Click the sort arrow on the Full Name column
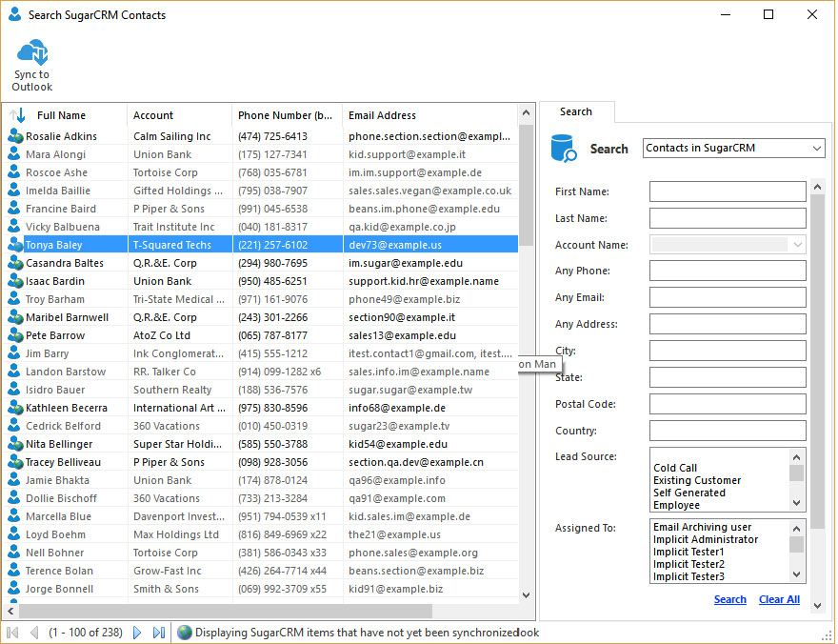The image size is (838, 644). point(16,115)
